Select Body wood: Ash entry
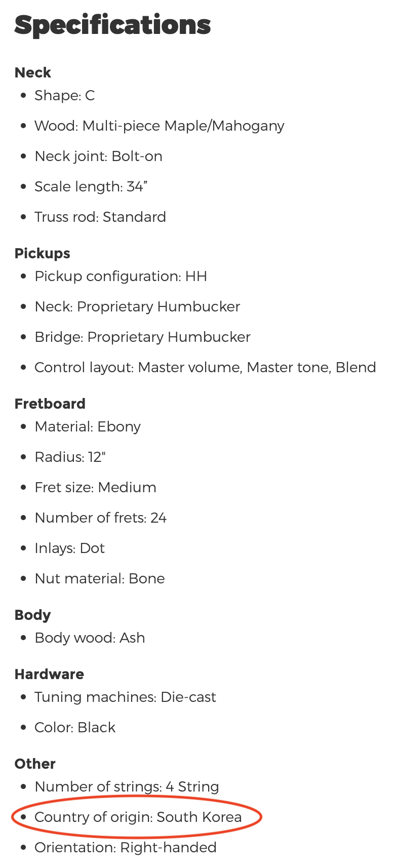This screenshot has height=868, width=395. pyautogui.click(x=90, y=638)
